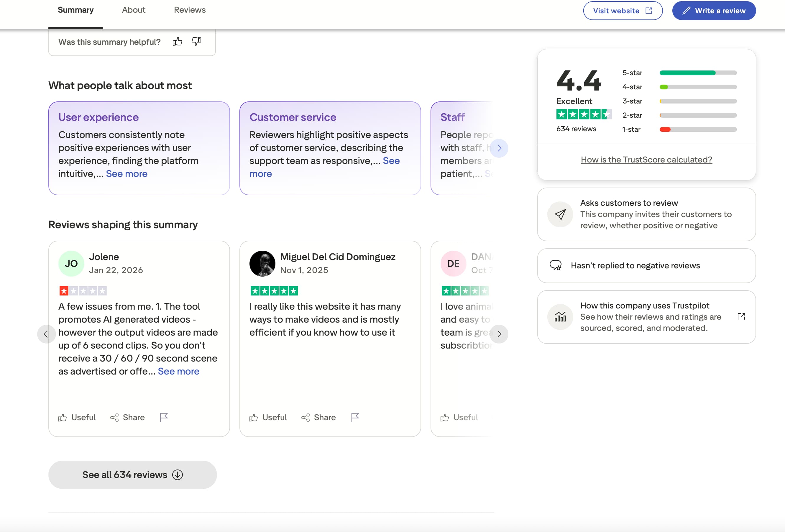The width and height of the screenshot is (785, 532).
Task: Click Jolene's one-star rating
Action: (83, 291)
